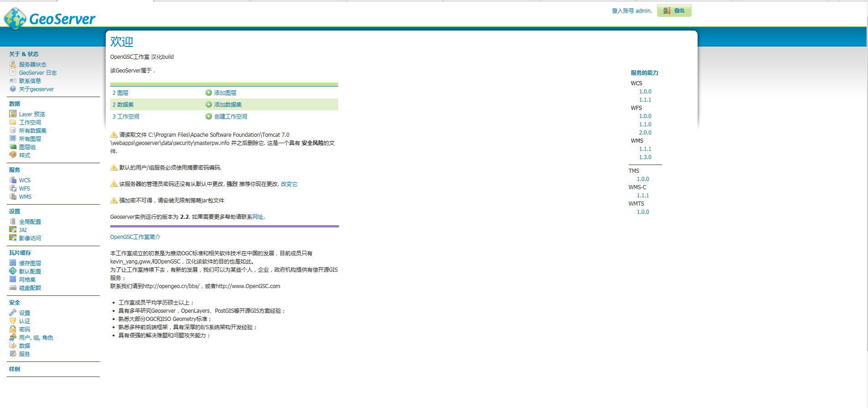Click the 缓存图层 icon
Screen dimensions: 868x408
tap(13, 263)
